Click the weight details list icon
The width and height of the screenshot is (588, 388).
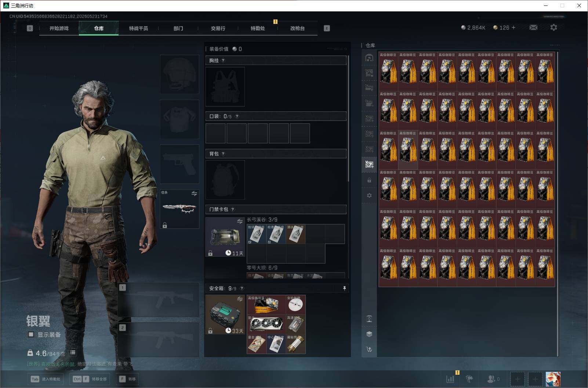[x=73, y=352]
